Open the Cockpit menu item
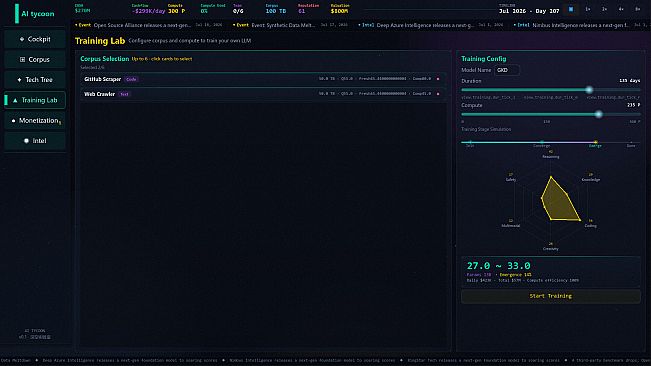The height and width of the screenshot is (366, 651). coord(35,39)
